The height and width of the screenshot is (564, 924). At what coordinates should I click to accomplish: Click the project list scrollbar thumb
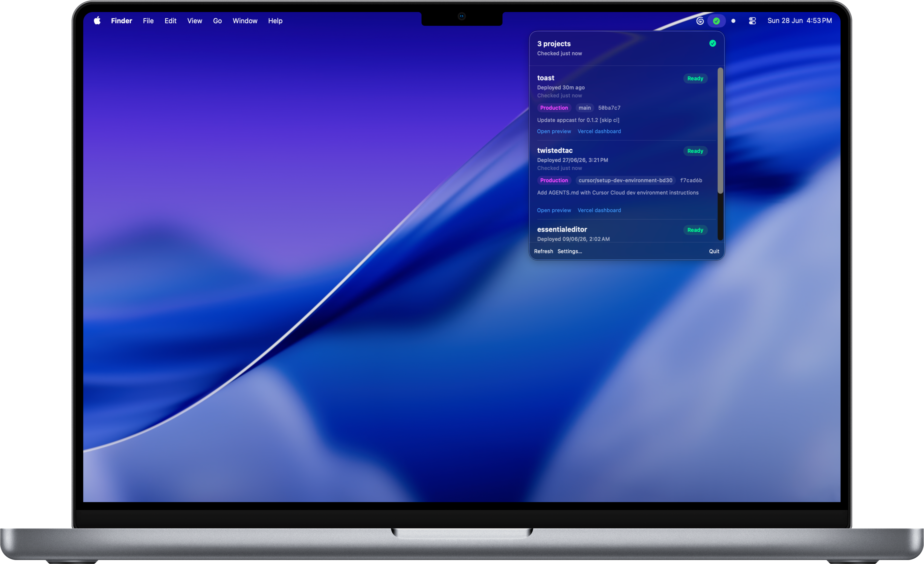[x=720, y=131]
